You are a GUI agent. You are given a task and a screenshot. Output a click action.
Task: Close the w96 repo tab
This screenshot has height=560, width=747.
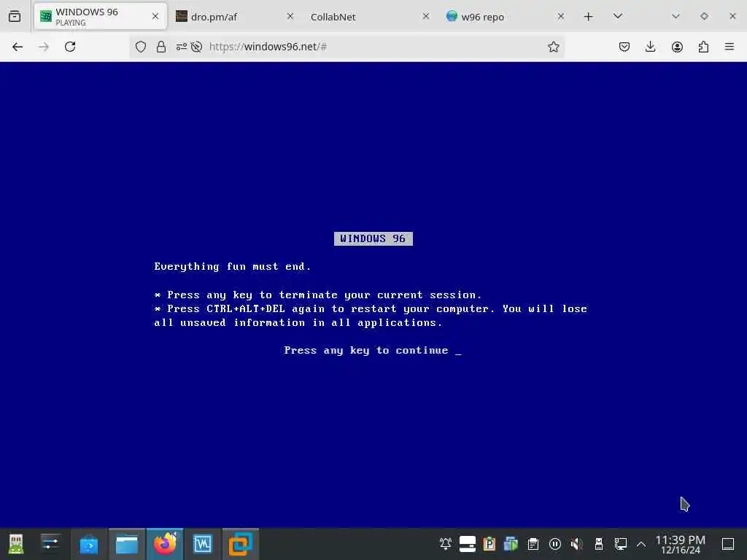coord(561,16)
